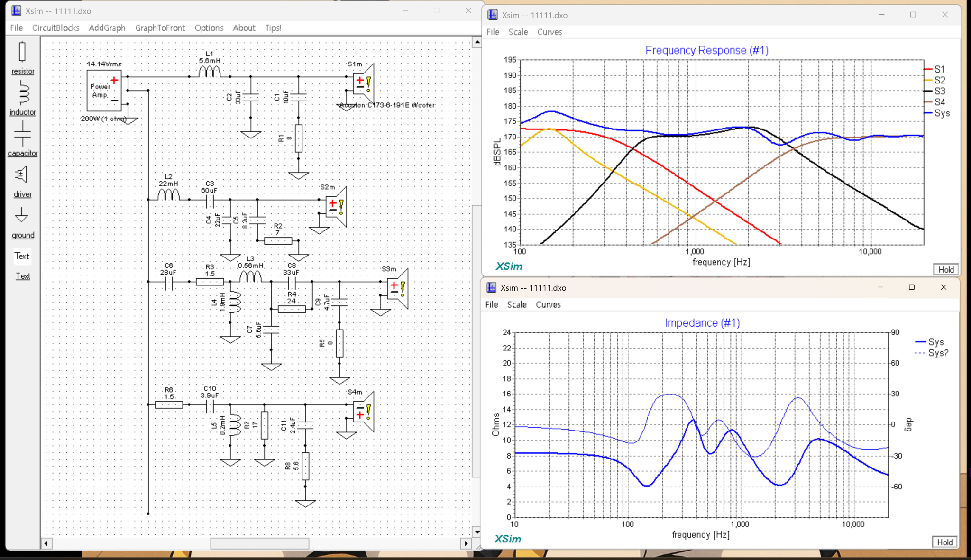Image resolution: width=971 pixels, height=560 pixels.
Task: Pick the upper Text tool in the sidebar
Action: pos(22,256)
